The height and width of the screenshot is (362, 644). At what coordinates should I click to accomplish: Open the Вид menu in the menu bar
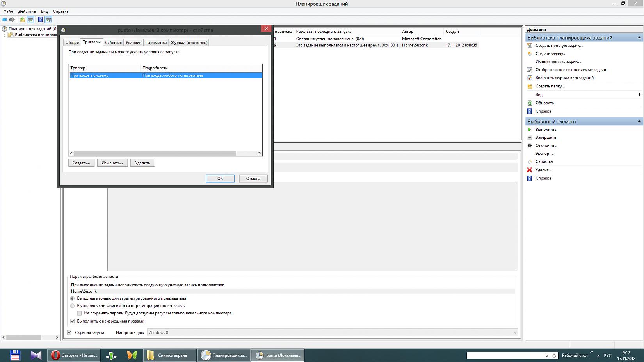[44, 11]
